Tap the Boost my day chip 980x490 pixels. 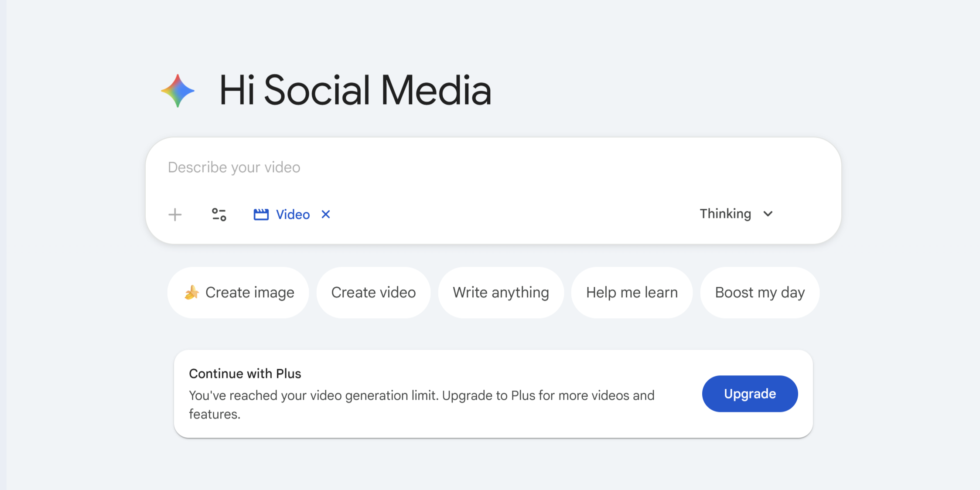[x=760, y=292]
